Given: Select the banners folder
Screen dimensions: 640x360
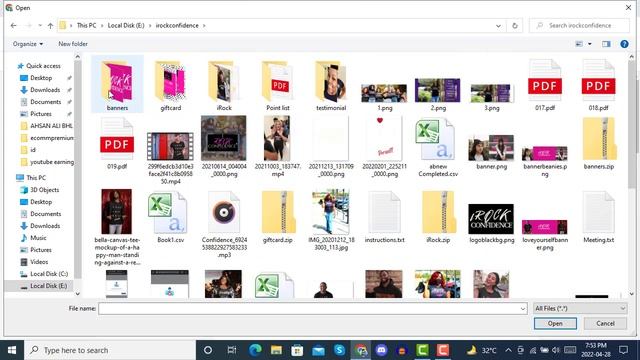Looking at the screenshot, I should 117,85.
